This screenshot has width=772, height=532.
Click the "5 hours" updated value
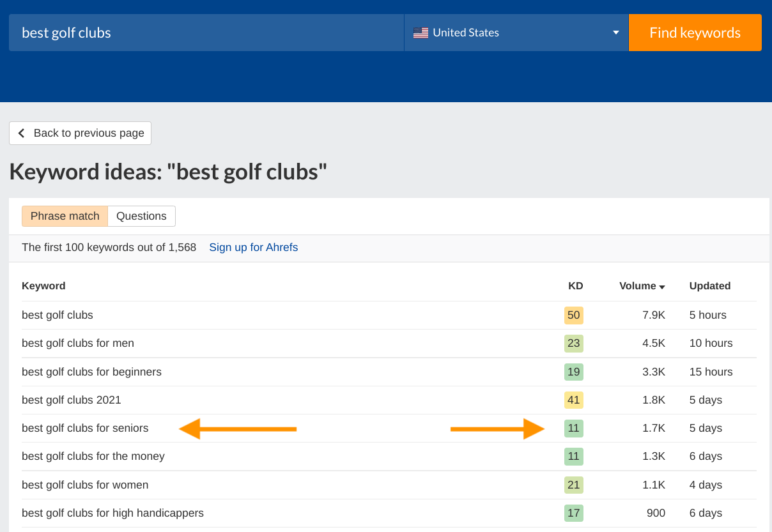708,315
